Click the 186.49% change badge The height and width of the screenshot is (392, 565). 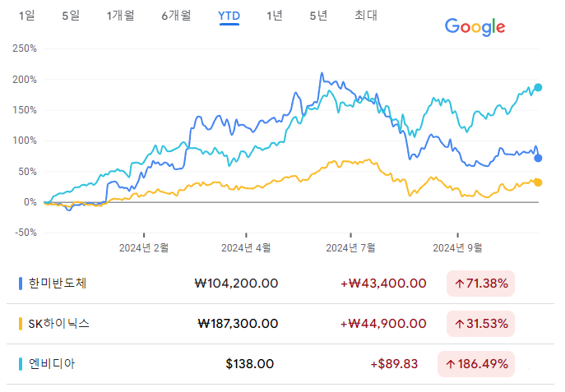476,364
